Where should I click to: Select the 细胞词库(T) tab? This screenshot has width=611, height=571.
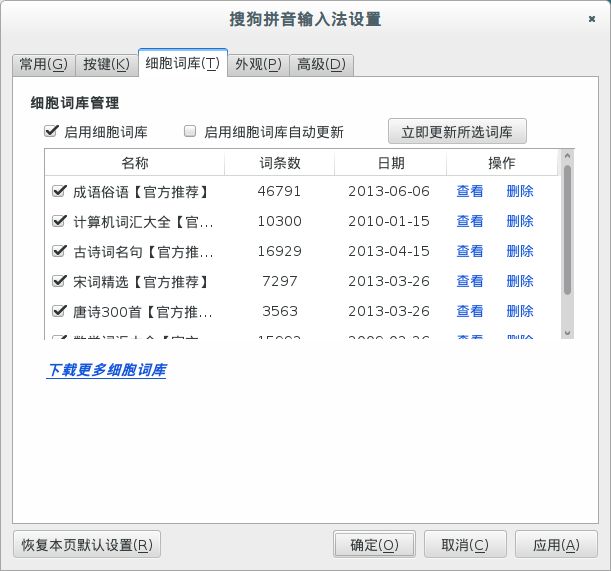coord(183,63)
